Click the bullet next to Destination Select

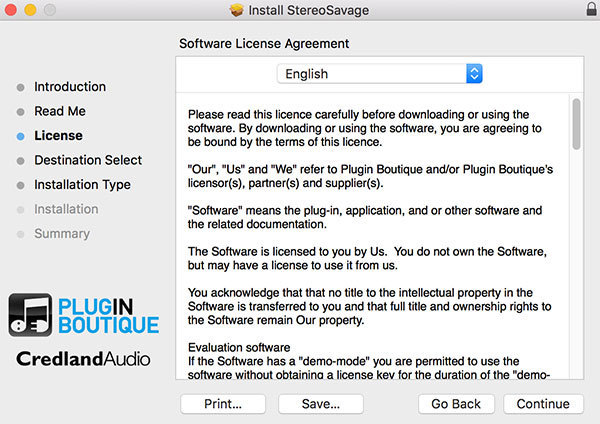tap(21, 160)
